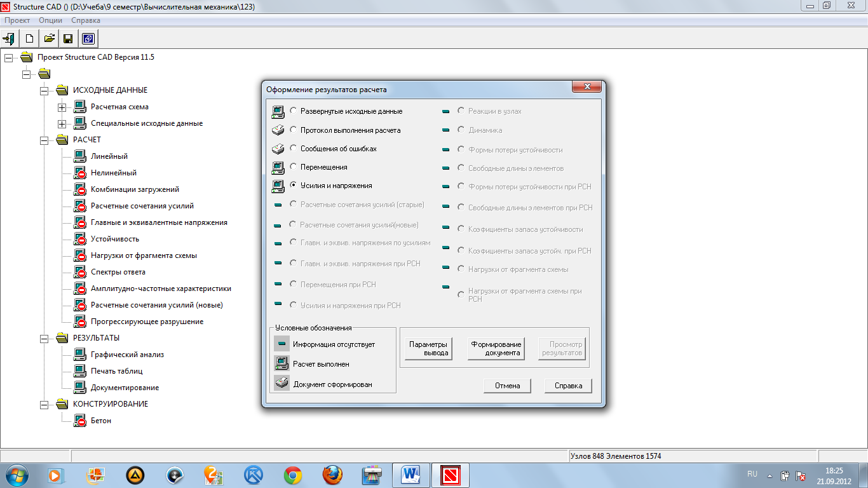
Task: Click the Отмена button
Action: (507, 386)
